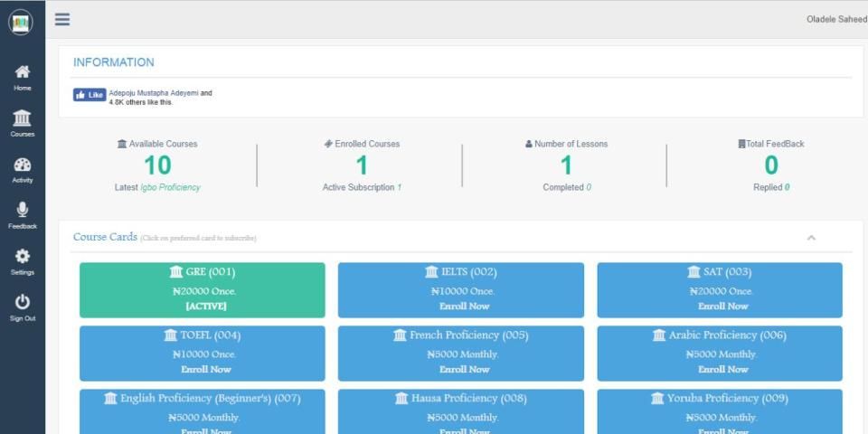Open the Oladele Saheed user menu

pyautogui.click(x=835, y=20)
